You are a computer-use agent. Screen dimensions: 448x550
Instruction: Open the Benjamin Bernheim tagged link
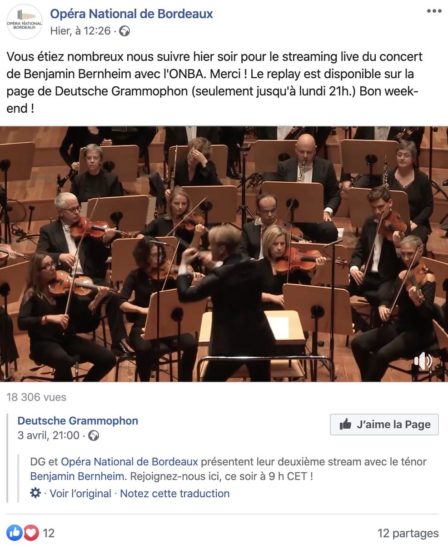pos(77,476)
